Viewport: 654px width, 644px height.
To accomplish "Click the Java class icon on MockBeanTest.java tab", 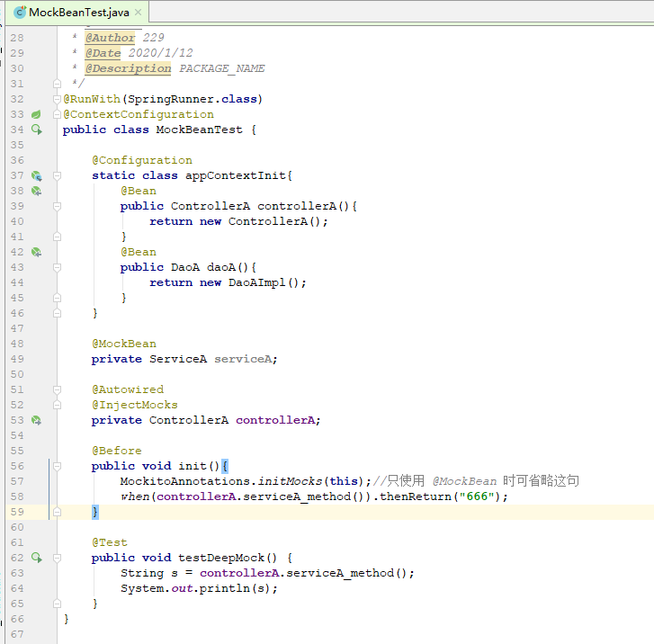I will [20, 13].
